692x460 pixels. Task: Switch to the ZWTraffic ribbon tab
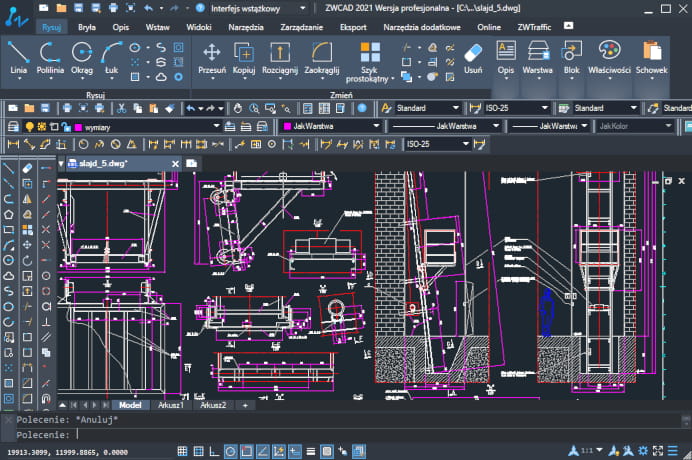point(534,27)
